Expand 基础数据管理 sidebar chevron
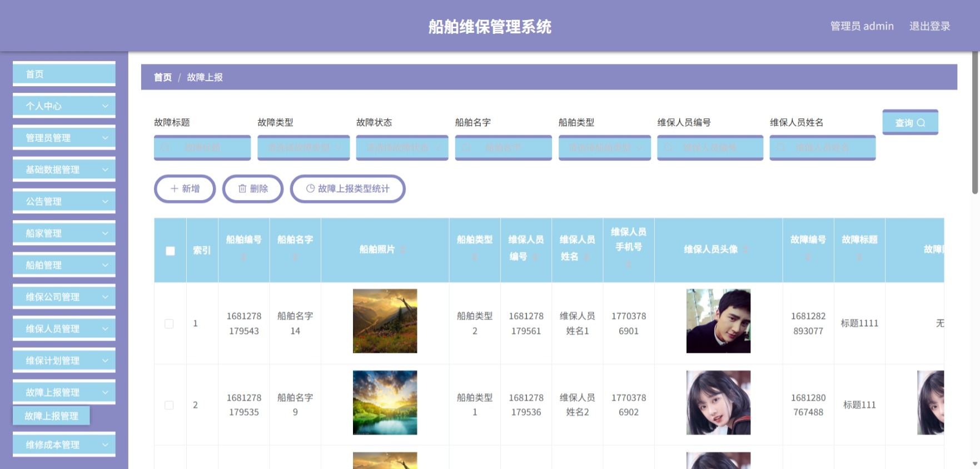The width and height of the screenshot is (980, 469). [x=105, y=169]
